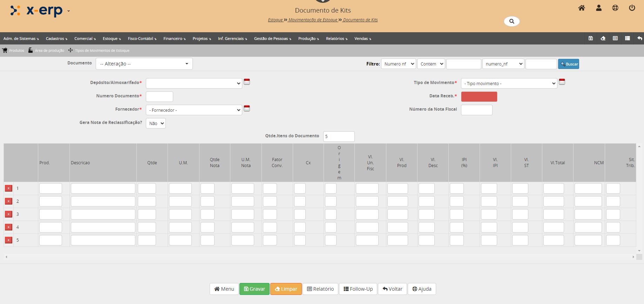Open Produtos shortcut with cart icon
644x304 pixels.
pos(13,50)
